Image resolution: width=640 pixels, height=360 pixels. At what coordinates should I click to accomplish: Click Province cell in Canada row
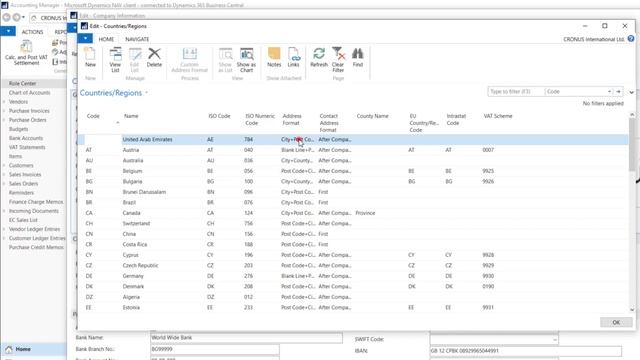tap(365, 213)
